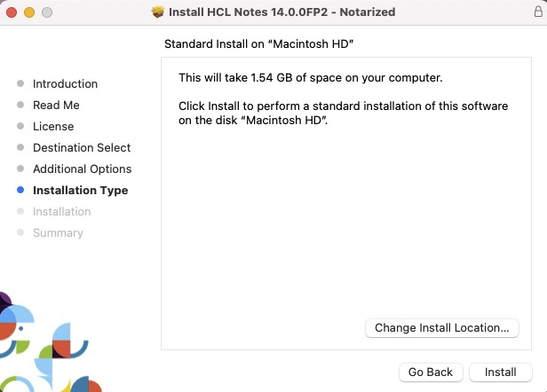
Task: Click the blue bullet beside Installation Type
Action: click(20, 190)
